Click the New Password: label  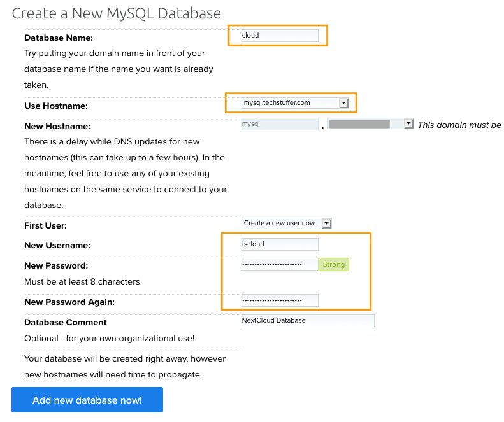coord(56,265)
